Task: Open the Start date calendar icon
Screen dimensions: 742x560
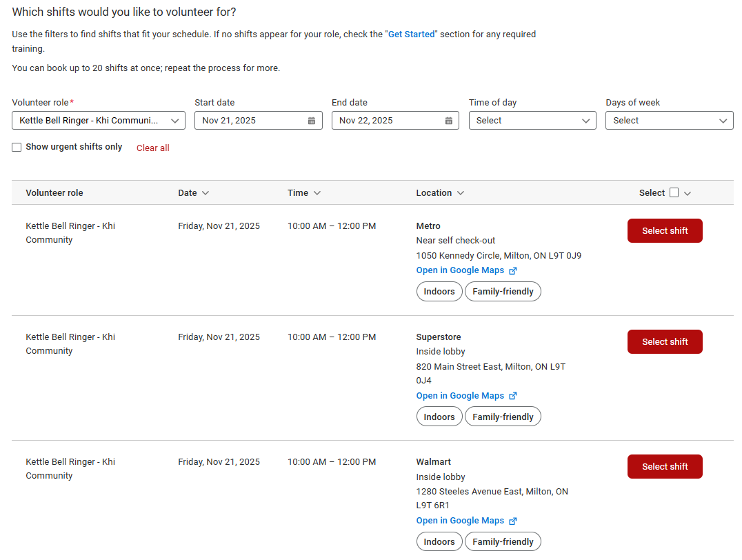Action: [311, 121]
